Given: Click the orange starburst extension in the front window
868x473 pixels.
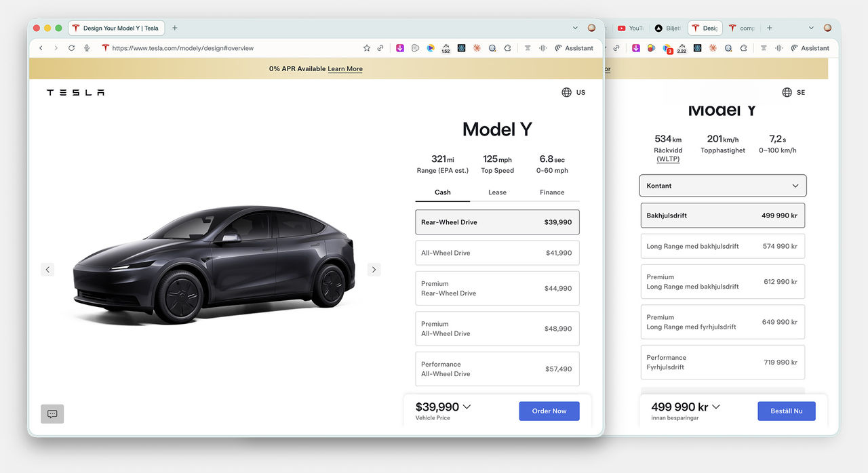Looking at the screenshot, I should click(x=477, y=48).
